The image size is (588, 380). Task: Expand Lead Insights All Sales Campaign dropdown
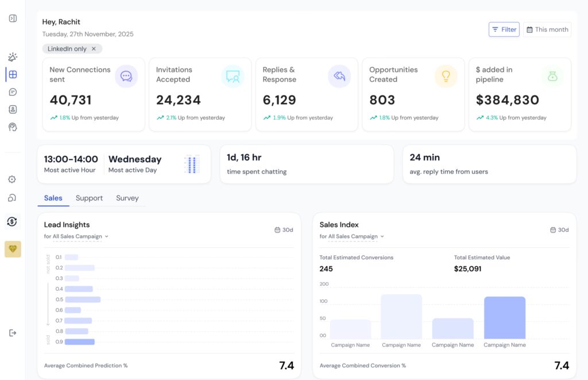(x=76, y=236)
